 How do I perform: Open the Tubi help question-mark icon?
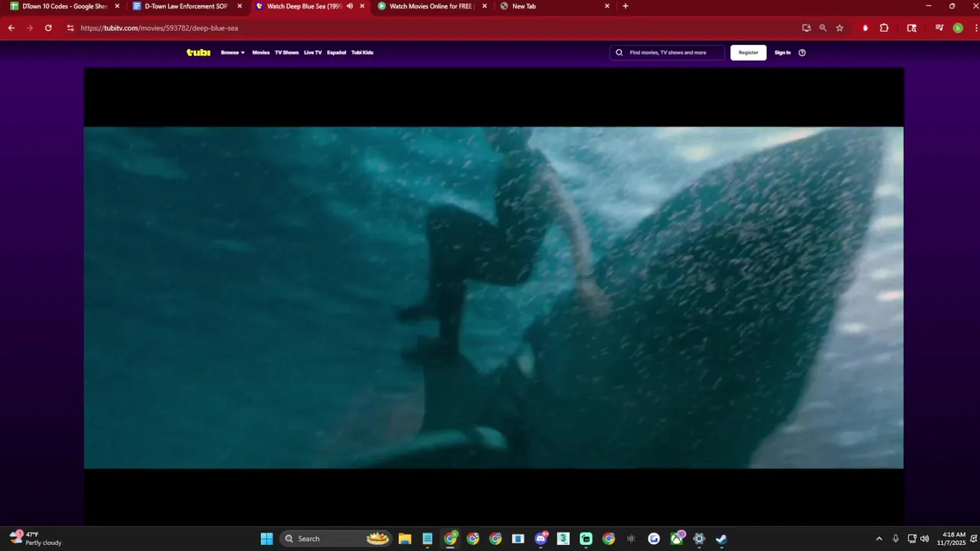[x=802, y=53]
